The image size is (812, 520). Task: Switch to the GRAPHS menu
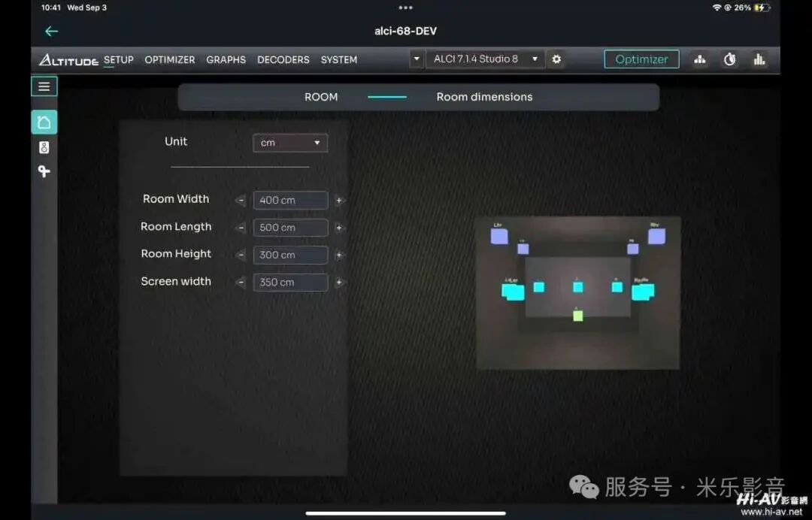coord(226,60)
